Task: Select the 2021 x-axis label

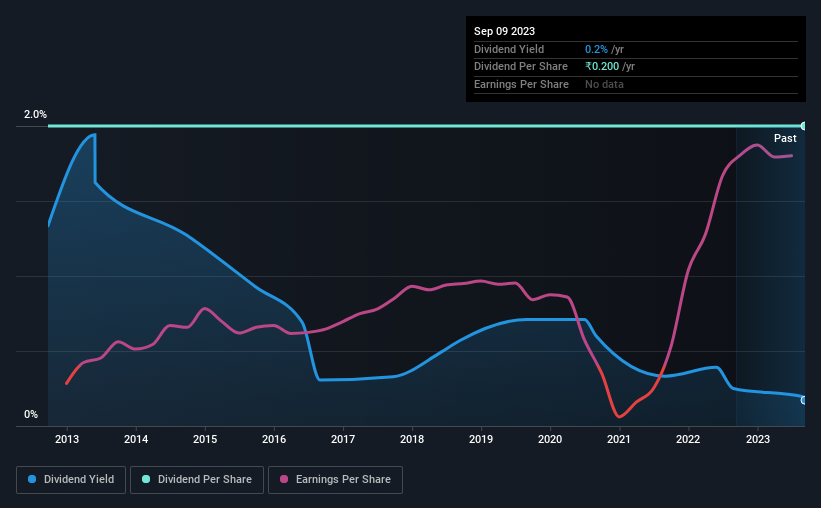Action: [619, 439]
